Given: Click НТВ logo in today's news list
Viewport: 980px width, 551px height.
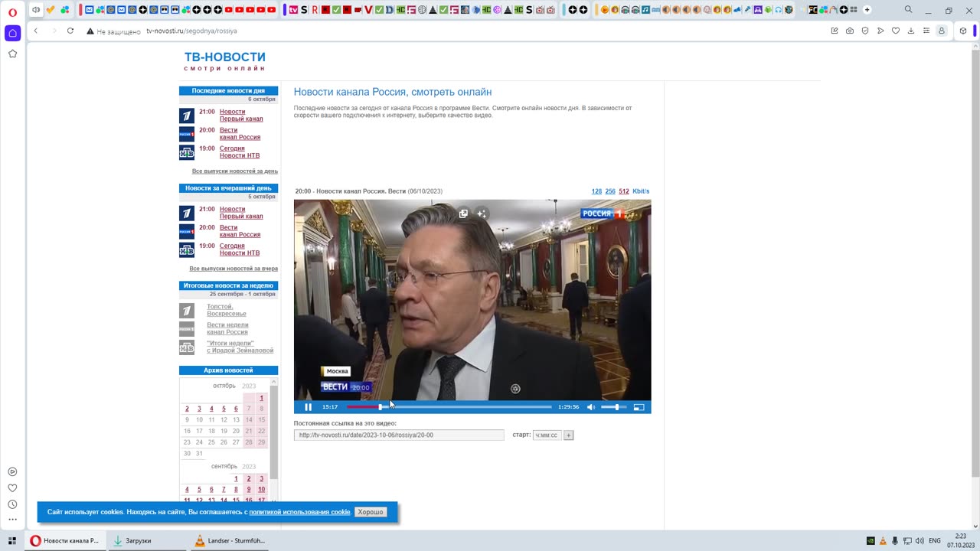Looking at the screenshot, I should coord(187,152).
